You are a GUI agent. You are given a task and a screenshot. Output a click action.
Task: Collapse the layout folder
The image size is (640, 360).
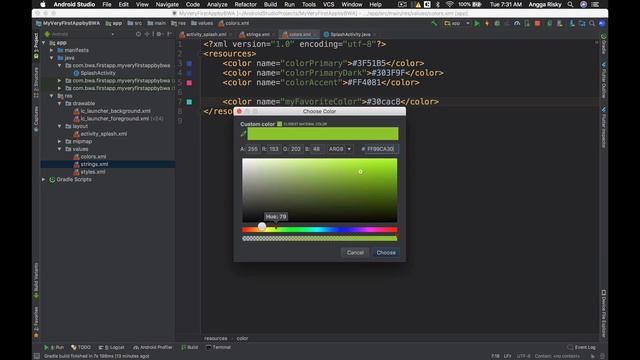[60, 126]
